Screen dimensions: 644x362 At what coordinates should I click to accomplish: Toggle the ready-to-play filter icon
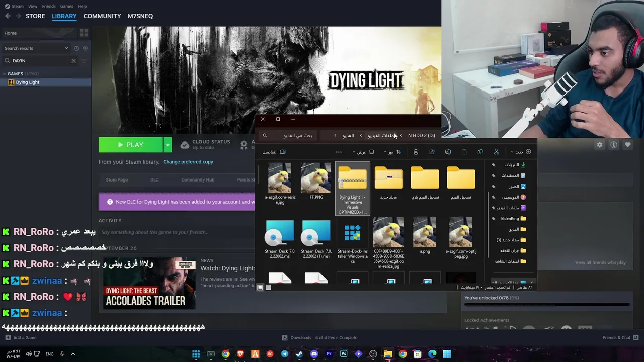(85, 48)
